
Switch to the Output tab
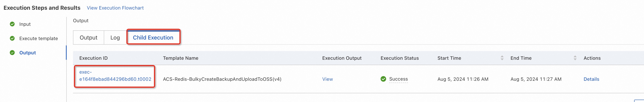pyautogui.click(x=89, y=38)
